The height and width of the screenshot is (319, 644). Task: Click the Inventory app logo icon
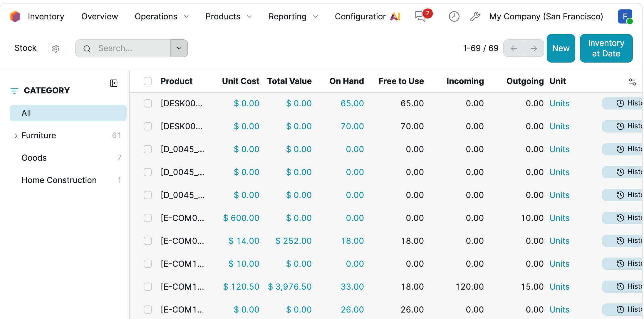point(15,16)
